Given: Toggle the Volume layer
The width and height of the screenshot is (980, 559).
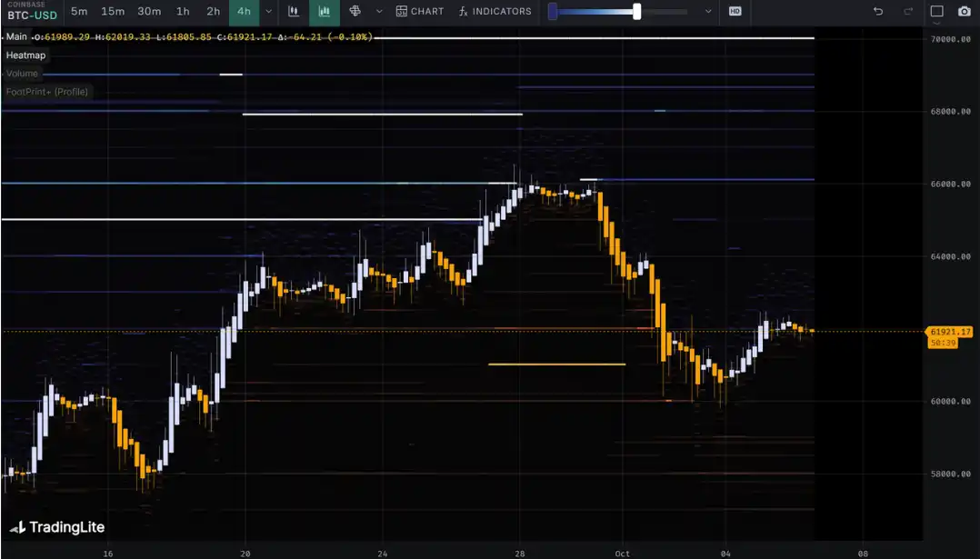Looking at the screenshot, I should tap(22, 74).
